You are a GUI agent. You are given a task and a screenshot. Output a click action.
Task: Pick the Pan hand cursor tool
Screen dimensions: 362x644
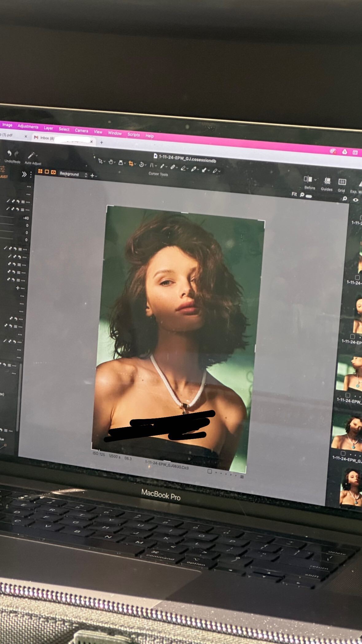(111, 162)
